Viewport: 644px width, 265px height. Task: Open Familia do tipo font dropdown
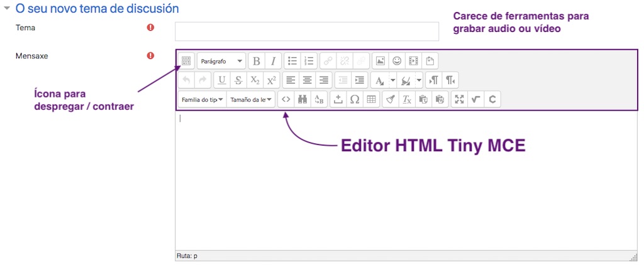point(202,99)
